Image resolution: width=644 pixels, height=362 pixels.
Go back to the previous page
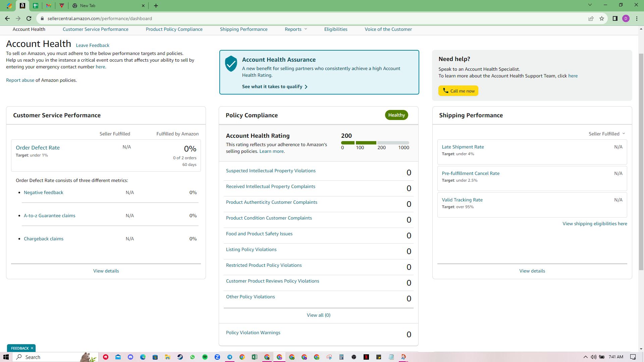pyautogui.click(x=7, y=18)
